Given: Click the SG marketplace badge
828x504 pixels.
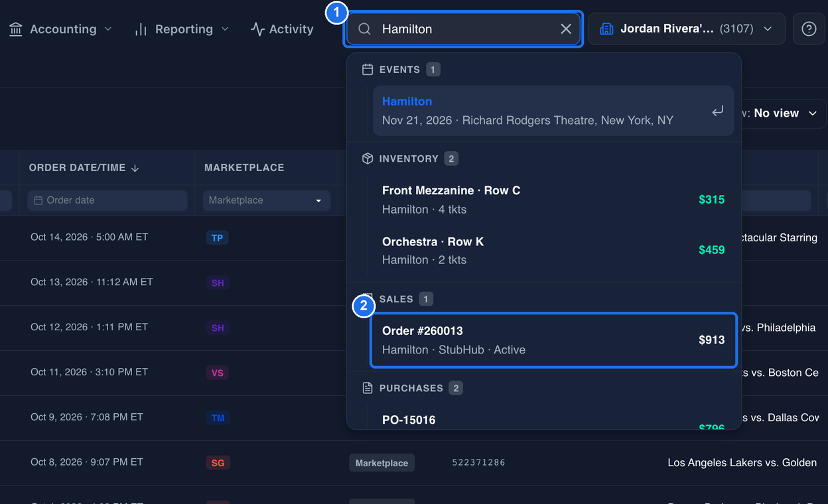Looking at the screenshot, I should point(218,464).
